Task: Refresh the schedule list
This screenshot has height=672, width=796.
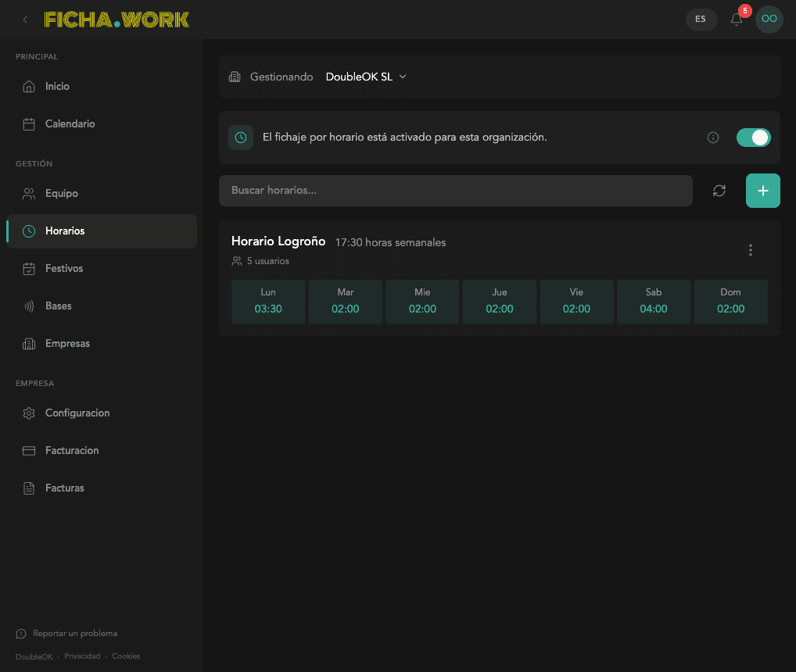Action: pyautogui.click(x=719, y=190)
